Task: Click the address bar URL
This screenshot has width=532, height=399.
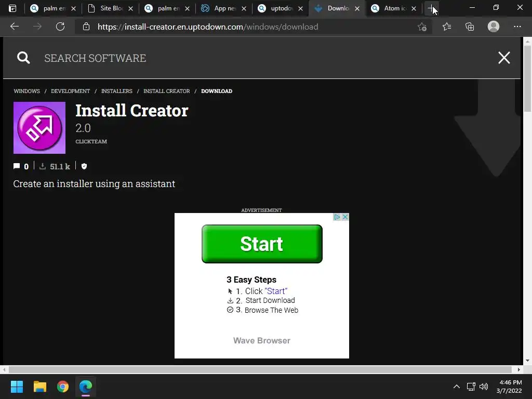Action: tap(208, 26)
